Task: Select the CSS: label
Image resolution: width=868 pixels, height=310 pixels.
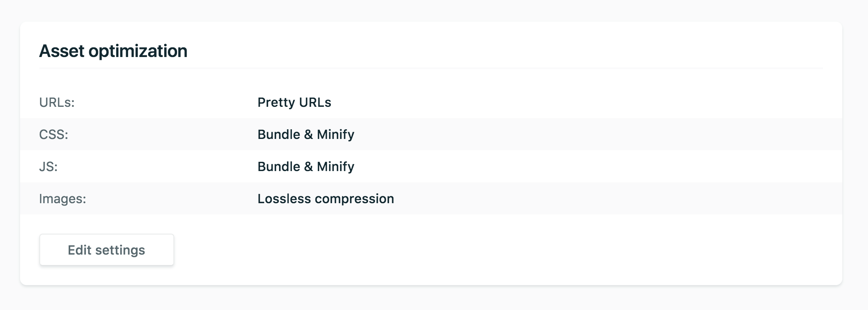Action: point(54,135)
